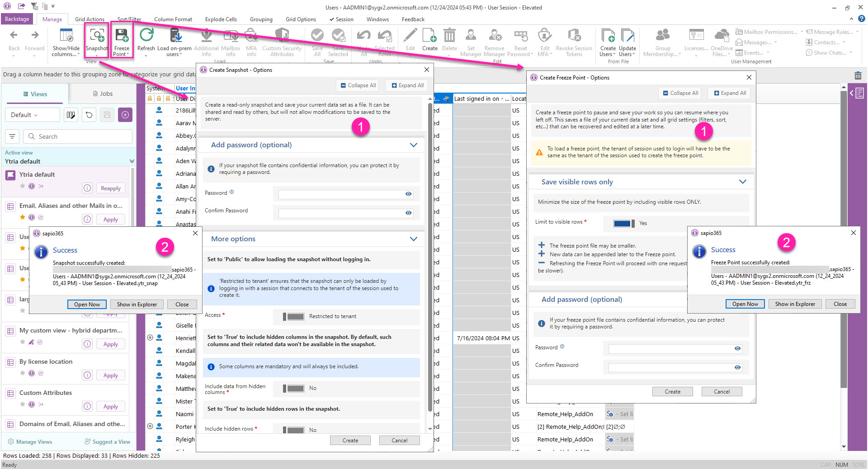Click Create Users from file icon

coord(608,36)
